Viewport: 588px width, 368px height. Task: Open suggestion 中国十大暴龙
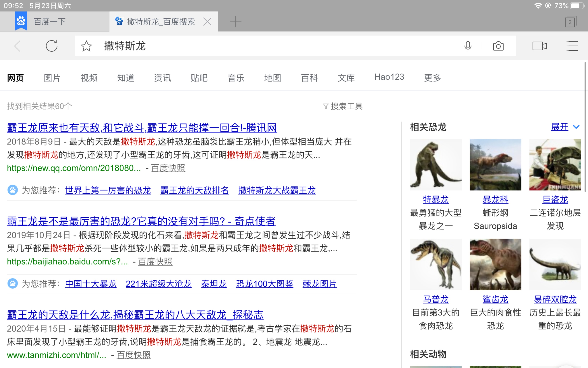pos(91,284)
